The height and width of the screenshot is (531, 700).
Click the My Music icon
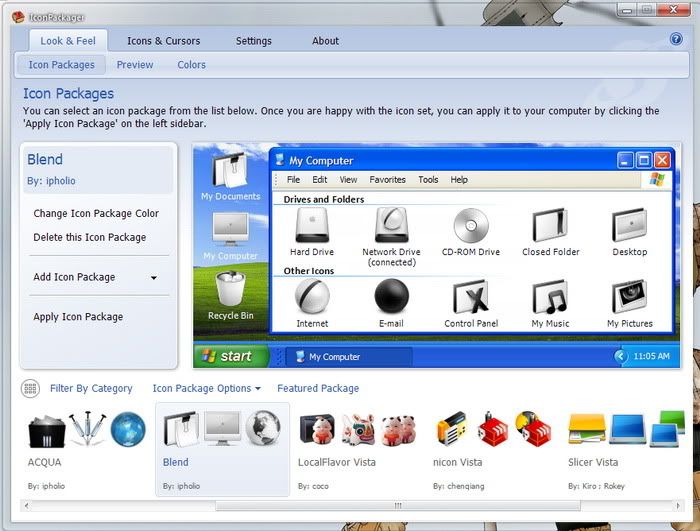point(550,297)
